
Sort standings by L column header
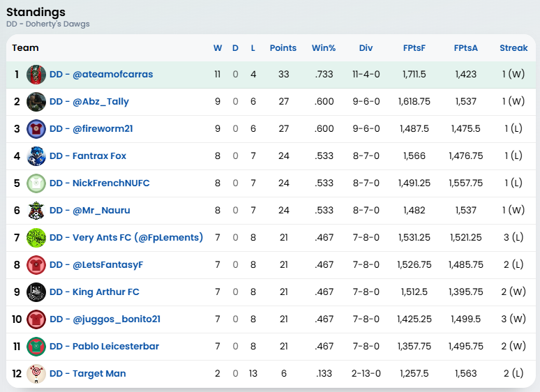(253, 48)
